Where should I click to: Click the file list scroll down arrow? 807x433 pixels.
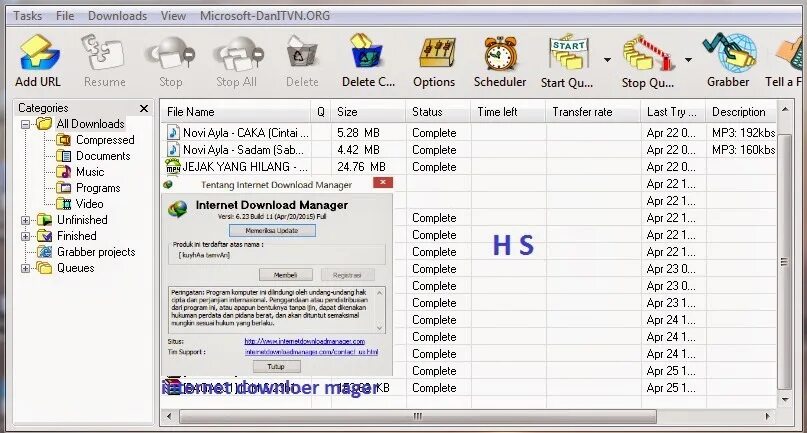coord(785,400)
